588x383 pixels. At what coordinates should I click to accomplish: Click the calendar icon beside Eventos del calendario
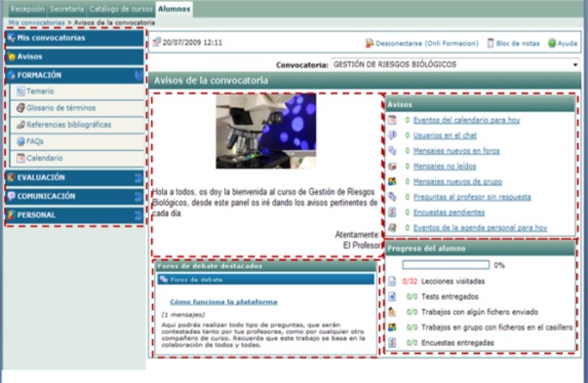click(x=392, y=120)
